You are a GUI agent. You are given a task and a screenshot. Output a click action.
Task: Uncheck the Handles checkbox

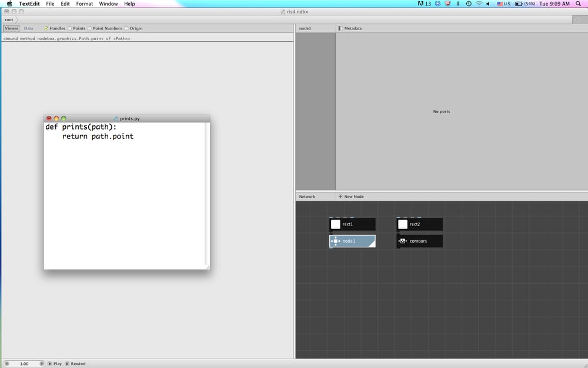46,28
